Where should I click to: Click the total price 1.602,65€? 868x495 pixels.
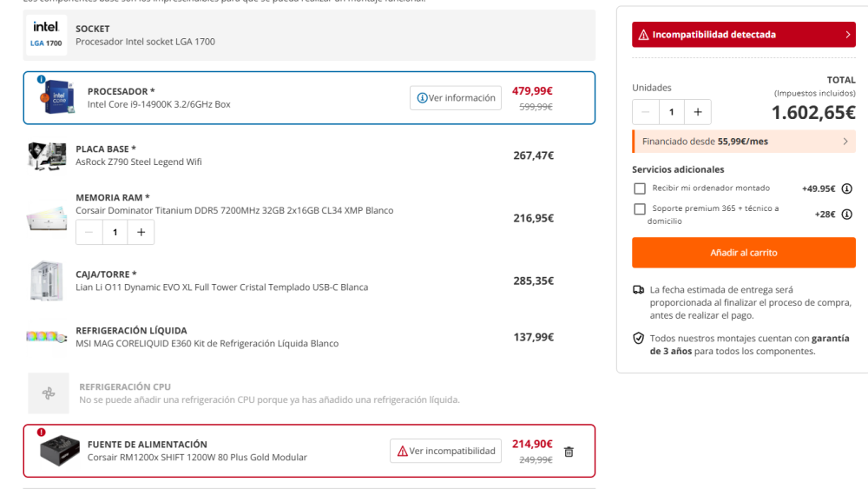pos(813,113)
